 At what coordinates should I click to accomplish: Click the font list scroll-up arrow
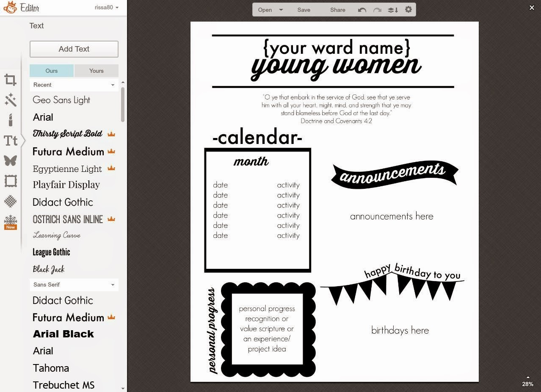point(123,82)
